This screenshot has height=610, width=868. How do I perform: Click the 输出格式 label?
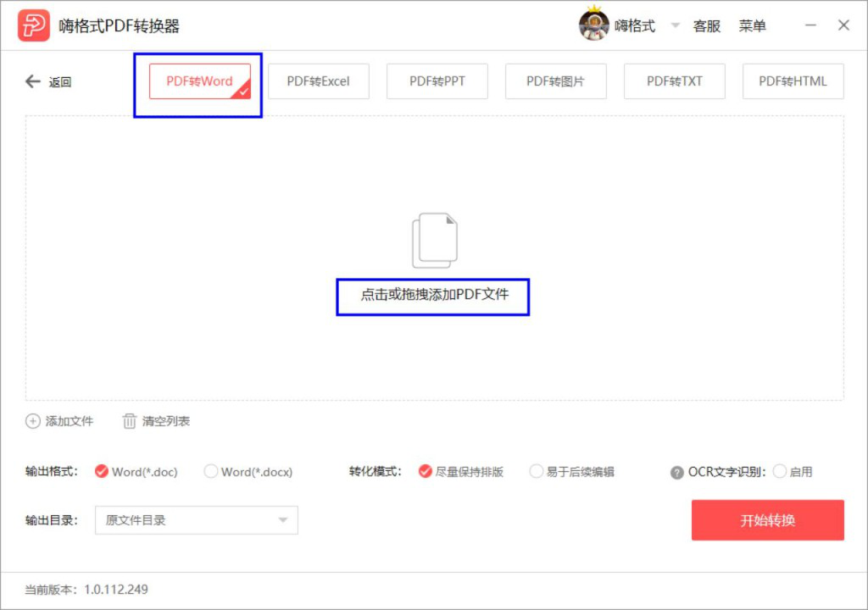[x=51, y=472]
